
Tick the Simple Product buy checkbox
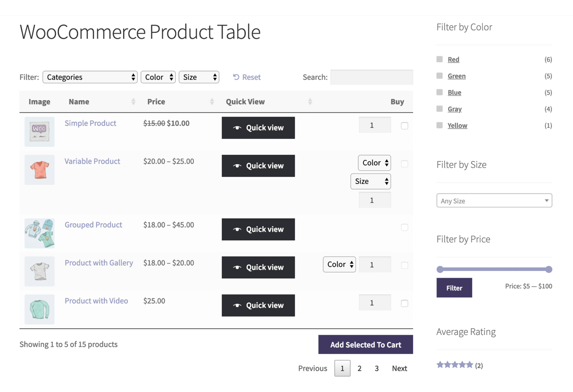(x=404, y=126)
